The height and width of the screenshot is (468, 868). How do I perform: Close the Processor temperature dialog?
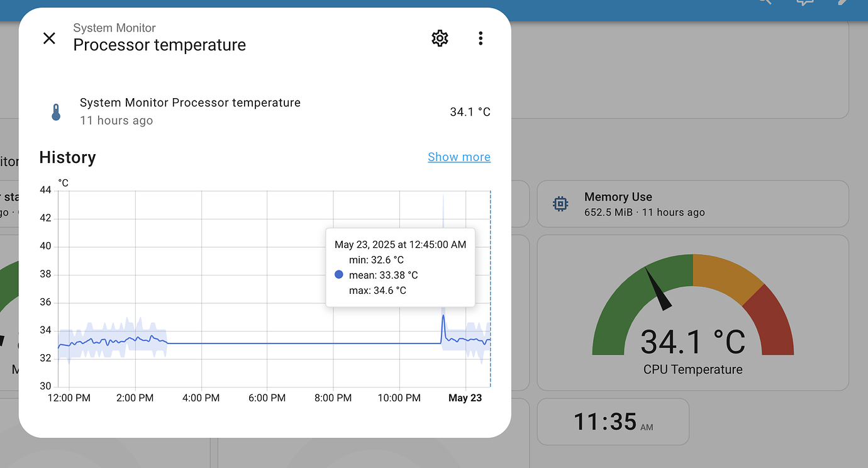(49, 38)
